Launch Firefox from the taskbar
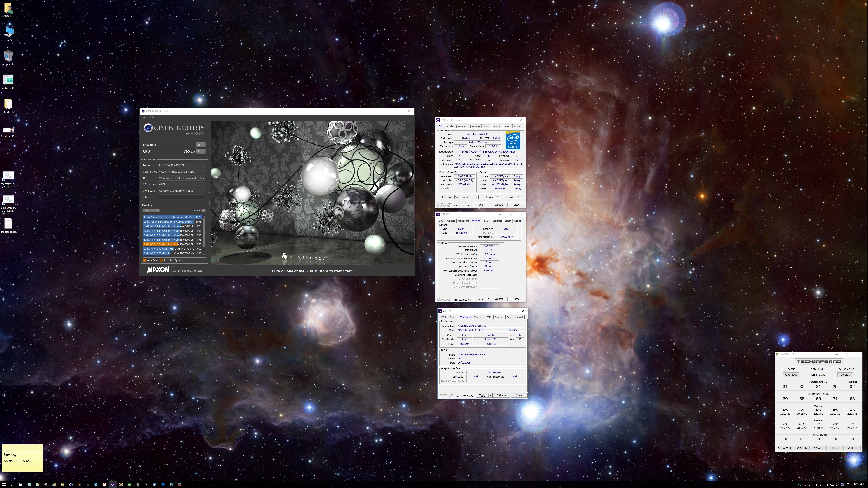Screen dimensions: 868x488 click(180, 485)
